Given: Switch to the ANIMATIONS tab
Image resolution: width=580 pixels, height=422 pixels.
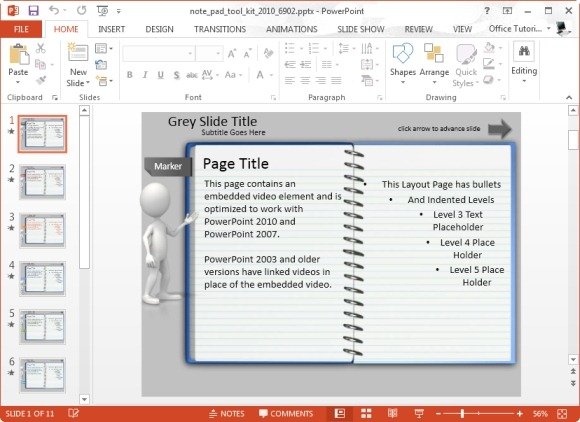Looking at the screenshot, I should click(x=291, y=29).
